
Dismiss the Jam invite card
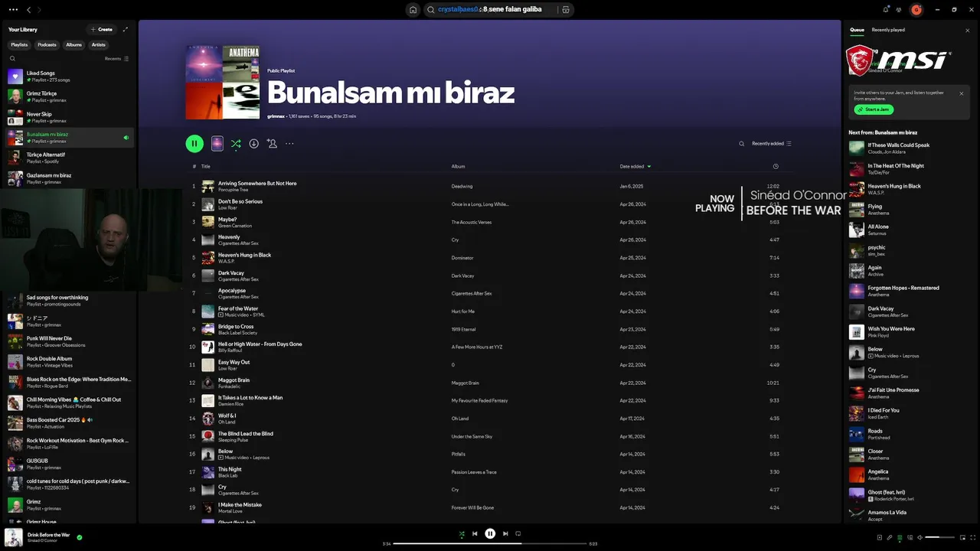click(x=962, y=93)
